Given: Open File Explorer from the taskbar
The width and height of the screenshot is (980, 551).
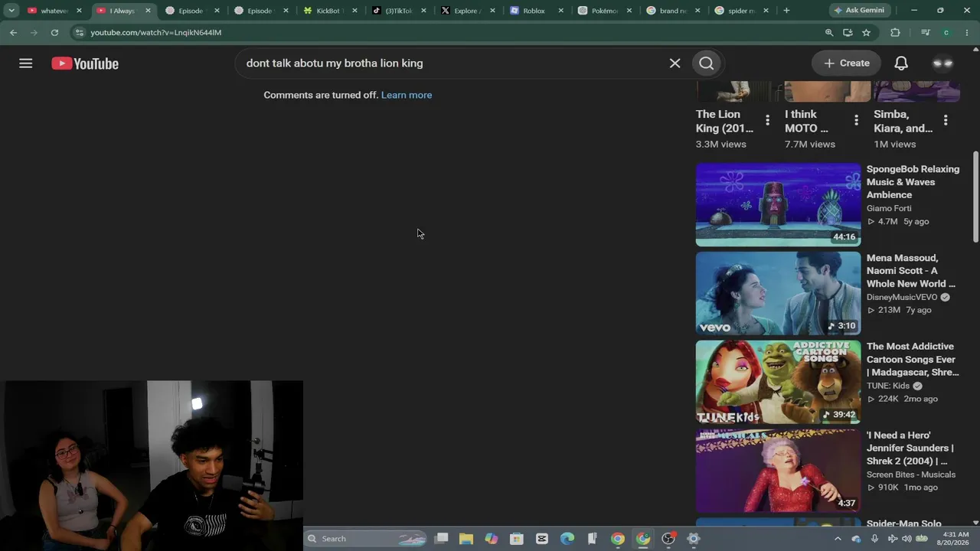Looking at the screenshot, I should [466, 539].
